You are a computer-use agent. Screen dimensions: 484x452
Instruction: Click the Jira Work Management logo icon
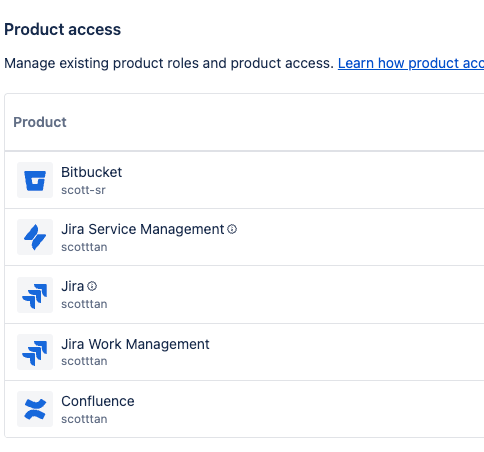pyautogui.click(x=35, y=352)
